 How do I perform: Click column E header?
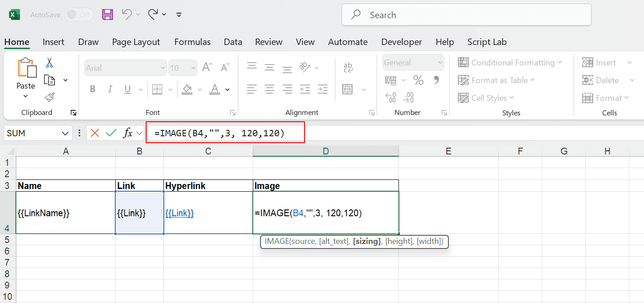pos(448,151)
